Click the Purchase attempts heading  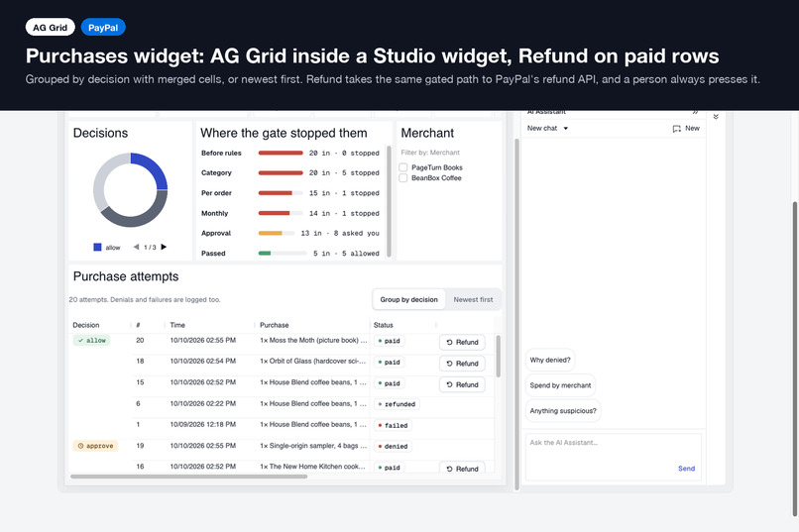pyautogui.click(x=126, y=276)
